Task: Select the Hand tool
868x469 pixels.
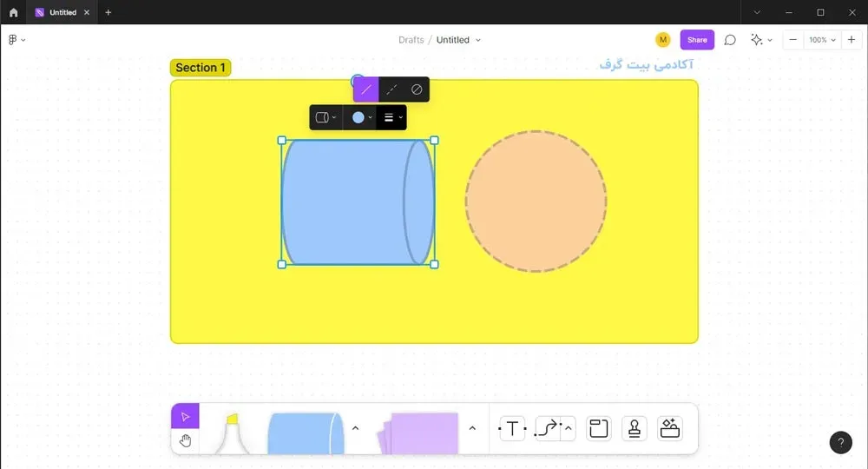Action: pyautogui.click(x=185, y=440)
